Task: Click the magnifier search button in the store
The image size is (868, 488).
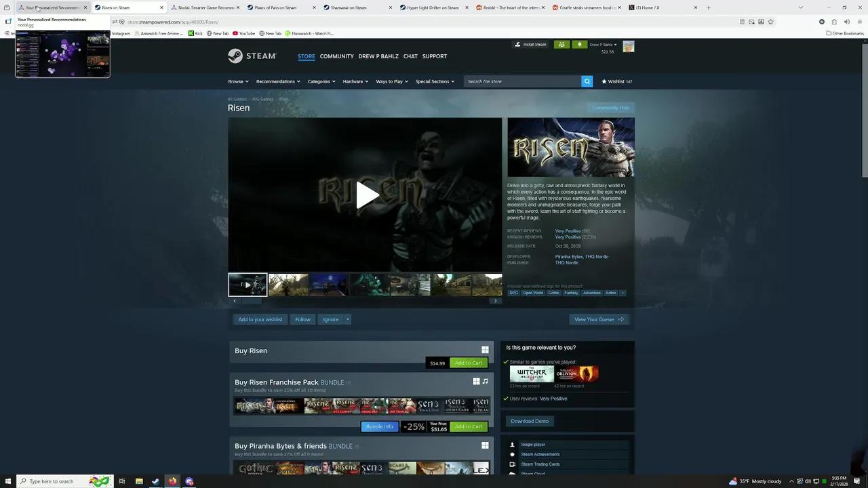Action: coord(587,81)
